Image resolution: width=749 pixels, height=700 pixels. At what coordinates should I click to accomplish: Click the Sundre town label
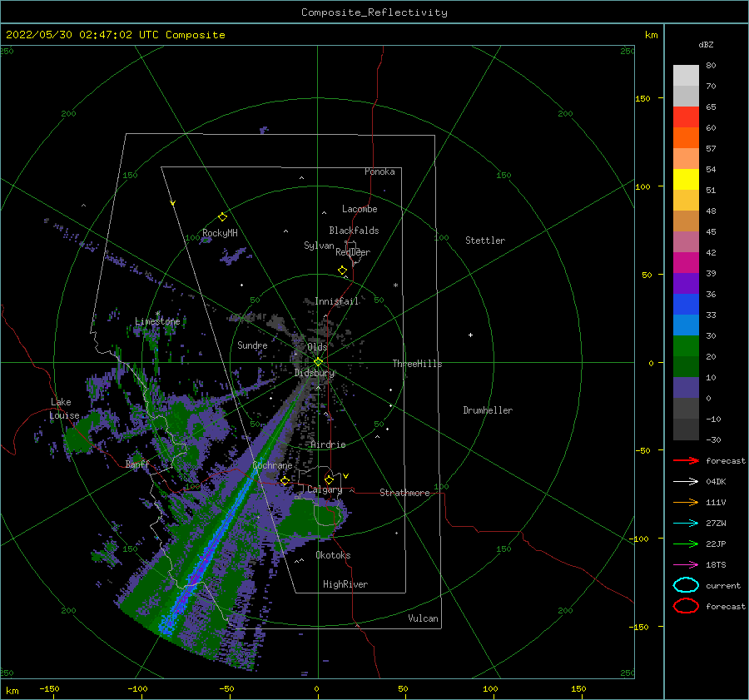click(x=252, y=345)
